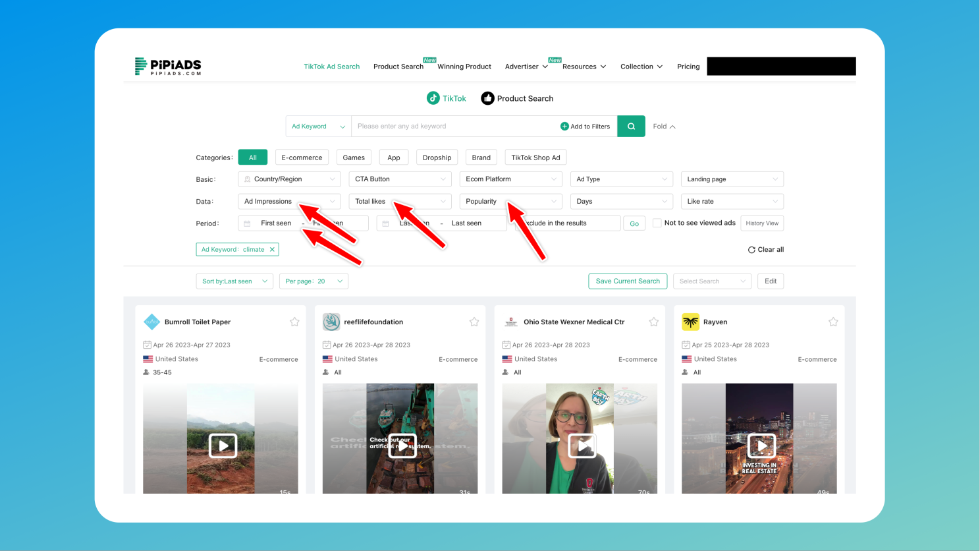Screen dimensions: 980x551
Task: Remove the climate keyword filter tag
Action: click(272, 250)
